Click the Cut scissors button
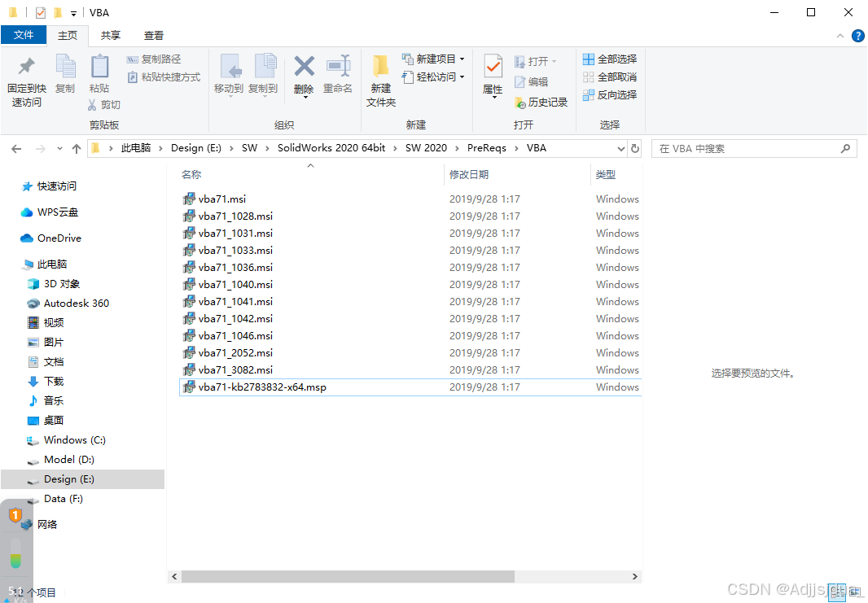 (x=103, y=104)
